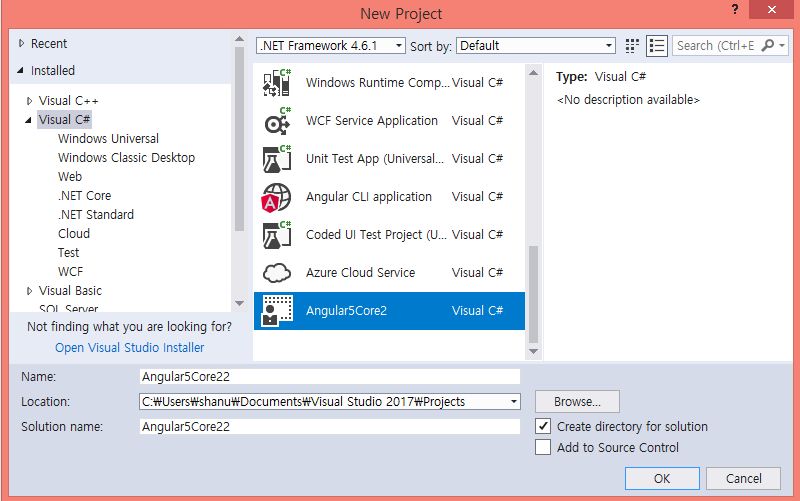Click category tree scroll up arrow
This screenshot has height=501, width=800.
point(239,39)
